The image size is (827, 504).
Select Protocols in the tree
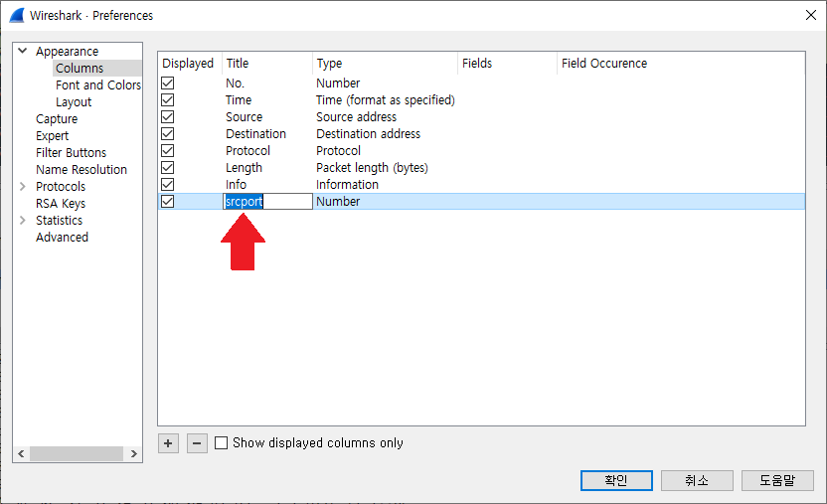[x=61, y=186]
